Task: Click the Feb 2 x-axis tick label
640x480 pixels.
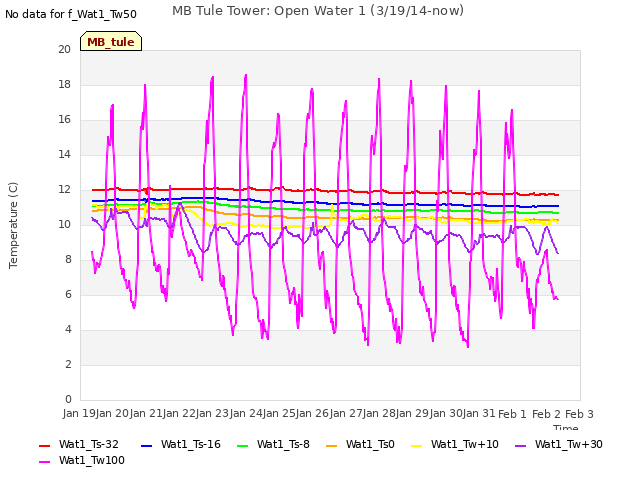Action: (x=546, y=414)
